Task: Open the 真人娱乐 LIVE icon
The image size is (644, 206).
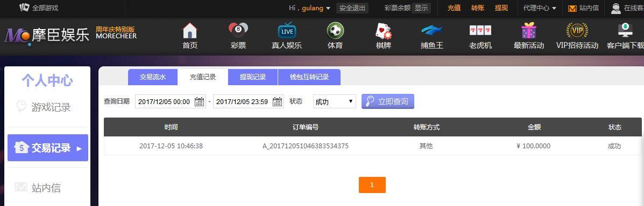Action: point(287,31)
